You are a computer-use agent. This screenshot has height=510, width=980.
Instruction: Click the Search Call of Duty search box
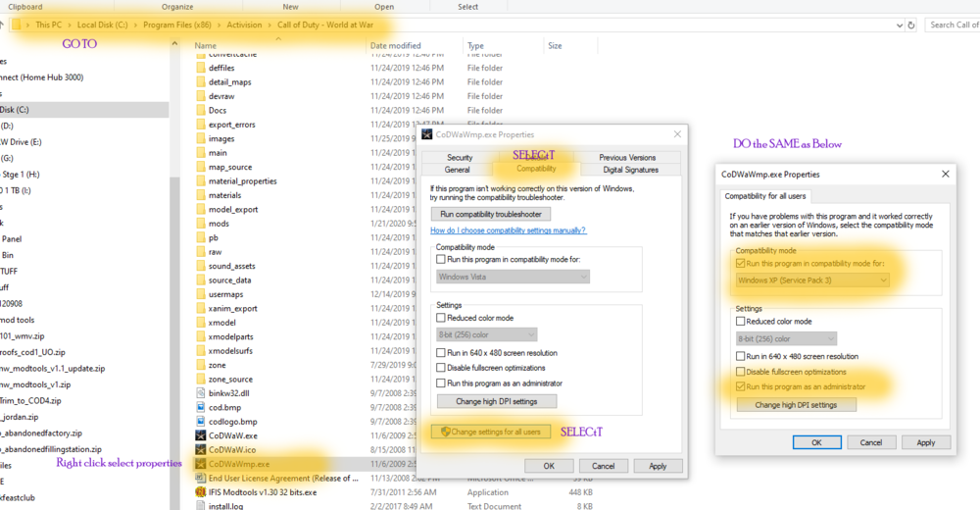pos(953,25)
